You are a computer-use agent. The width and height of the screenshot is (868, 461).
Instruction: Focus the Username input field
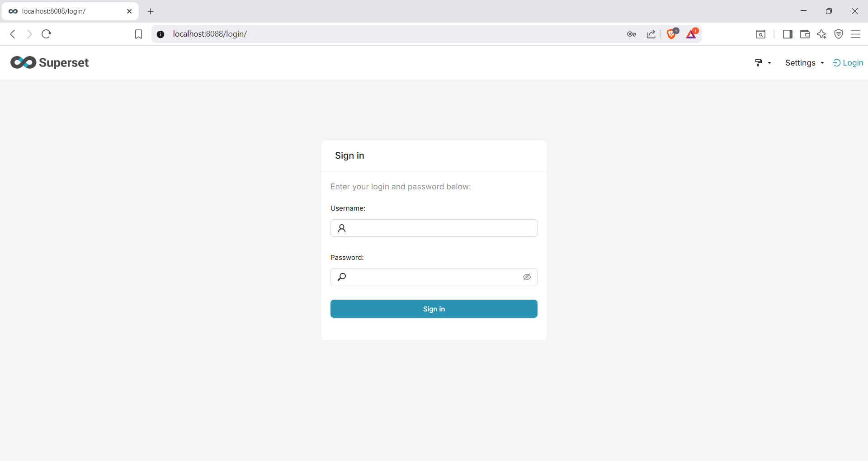tap(434, 228)
